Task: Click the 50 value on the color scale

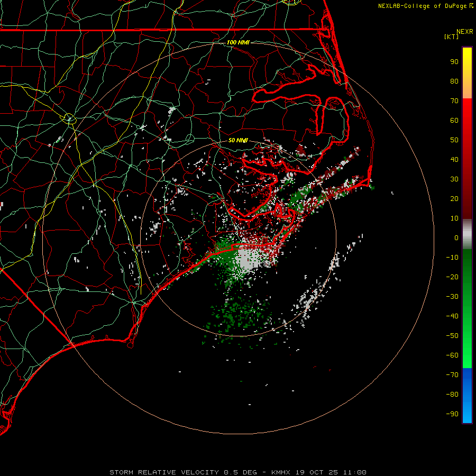Action: [454, 140]
